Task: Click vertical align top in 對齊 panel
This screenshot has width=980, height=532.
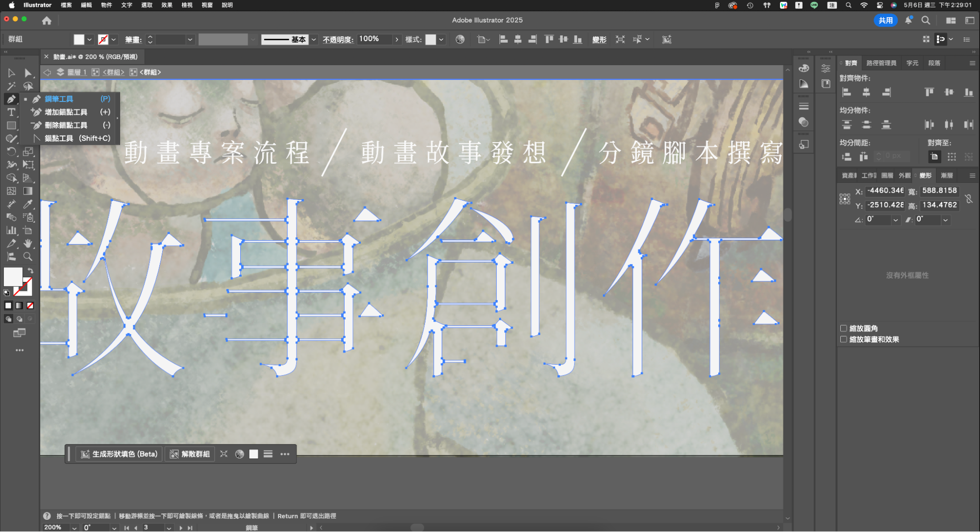Action: tap(930, 92)
